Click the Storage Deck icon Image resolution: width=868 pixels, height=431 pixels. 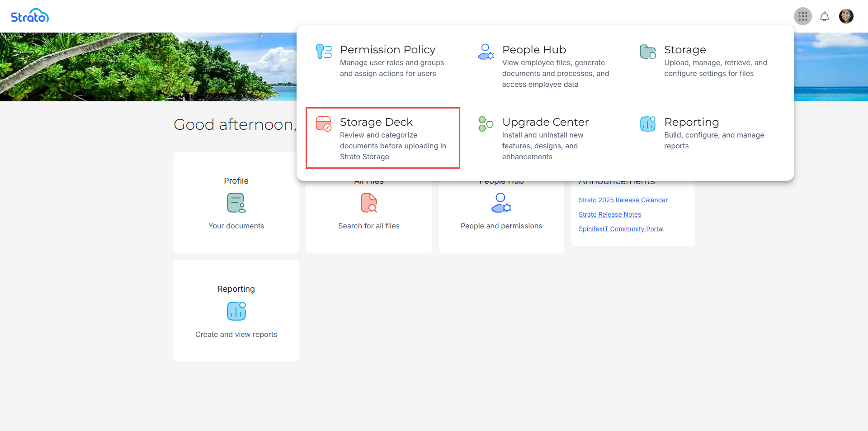point(323,124)
